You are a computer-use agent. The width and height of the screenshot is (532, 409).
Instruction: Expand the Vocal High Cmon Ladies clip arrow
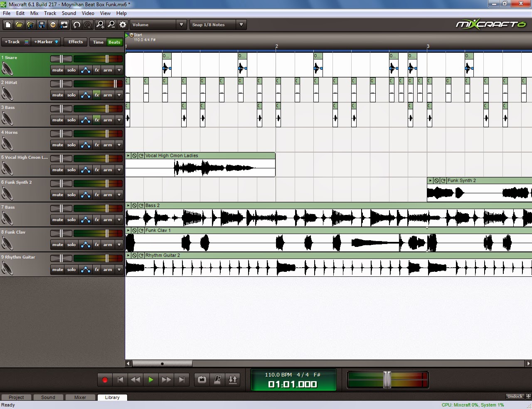click(x=128, y=155)
